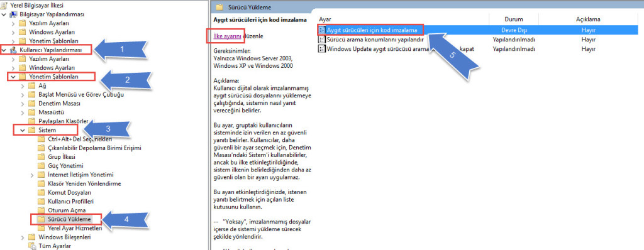Expand the Masaüstü node
This screenshot has width=644, height=250.
click(x=23, y=112)
